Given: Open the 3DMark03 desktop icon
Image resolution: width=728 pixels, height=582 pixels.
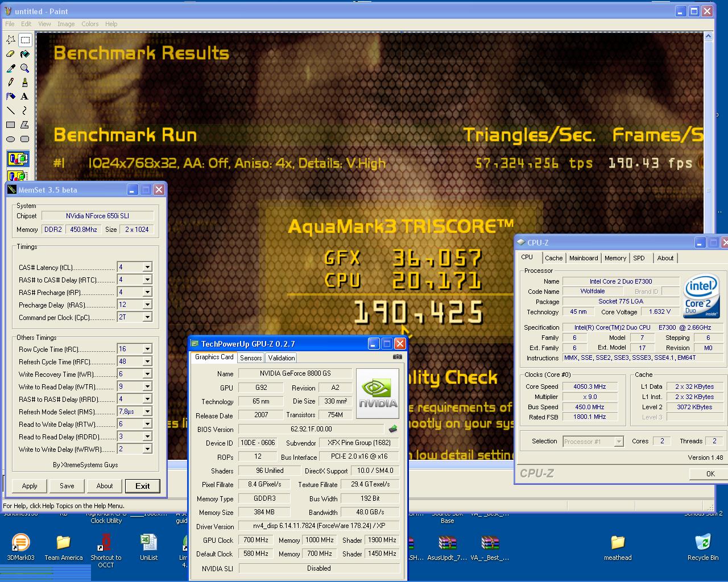Looking at the screenshot, I should coord(20,548).
